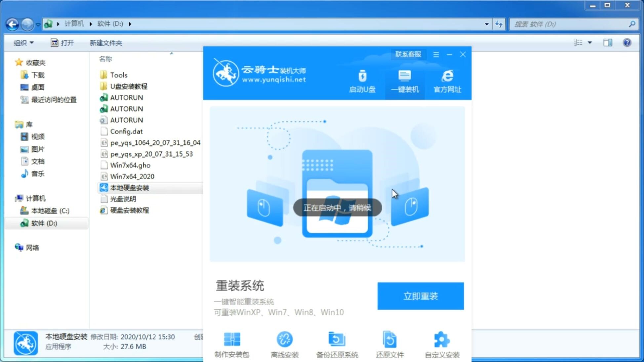Image resolution: width=644 pixels, height=362 pixels.
Task: Click the 官方网站 (Official Website) icon
Action: pos(446,81)
